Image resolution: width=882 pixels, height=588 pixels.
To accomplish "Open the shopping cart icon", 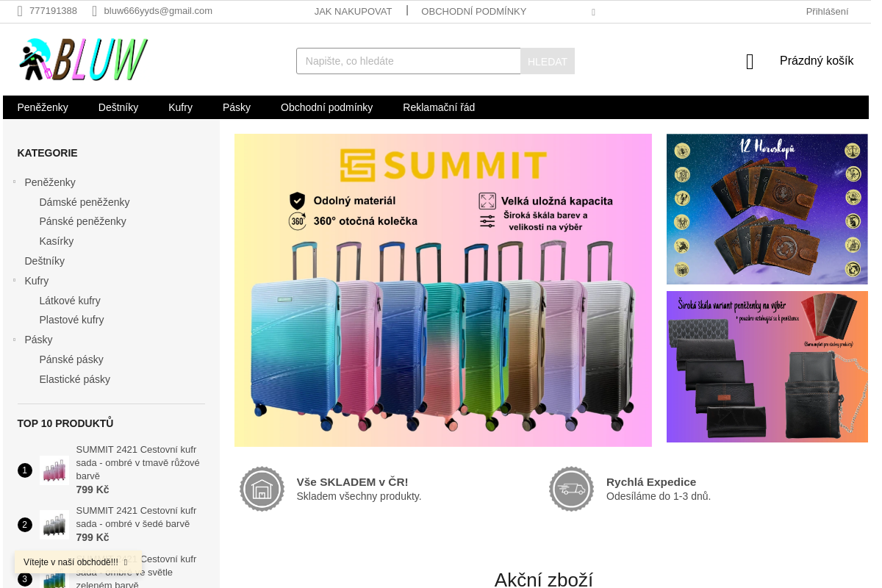I will [x=750, y=62].
